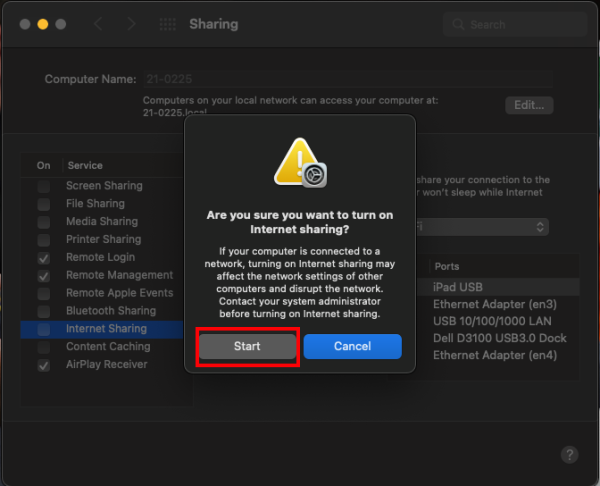Uncheck the AirPlay Receiver checkbox
The height and width of the screenshot is (486, 600).
tap(44, 365)
